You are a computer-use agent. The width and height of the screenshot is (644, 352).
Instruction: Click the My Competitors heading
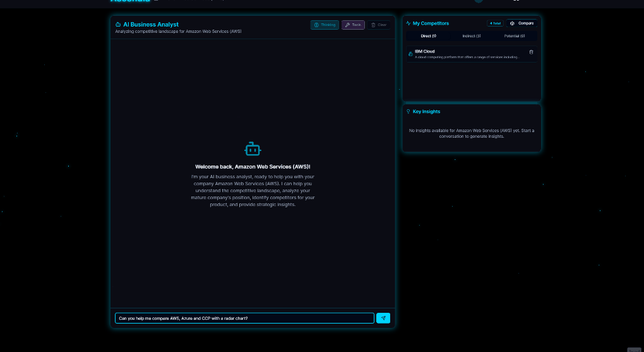pos(431,23)
